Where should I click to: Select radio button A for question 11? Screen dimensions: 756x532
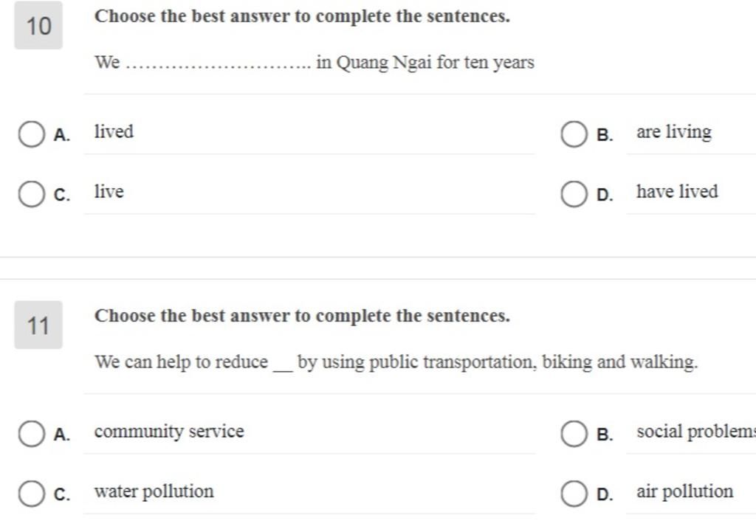(32, 434)
